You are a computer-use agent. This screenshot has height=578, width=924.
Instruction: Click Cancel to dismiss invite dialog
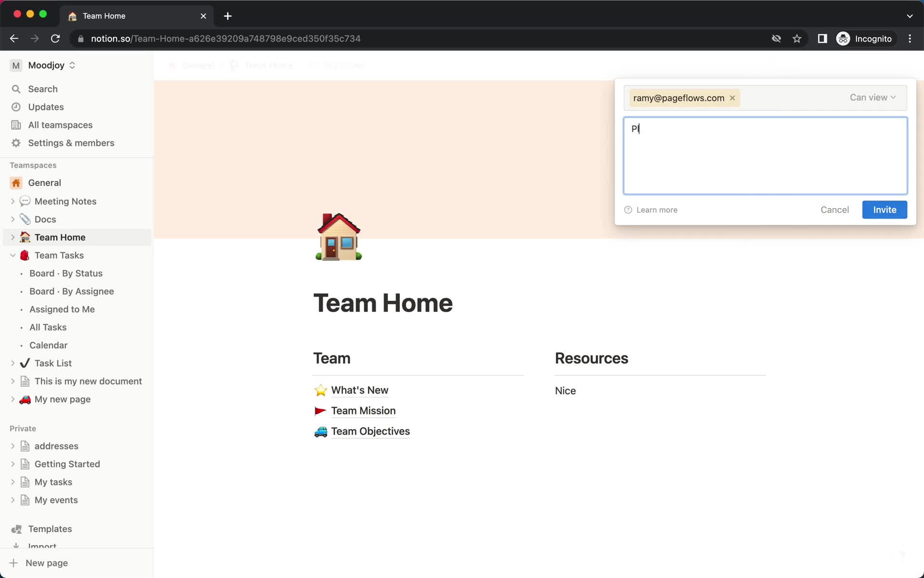pyautogui.click(x=834, y=209)
